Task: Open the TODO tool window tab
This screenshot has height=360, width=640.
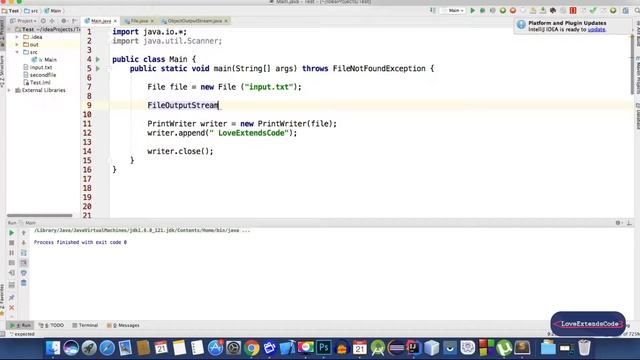Action: point(51,325)
